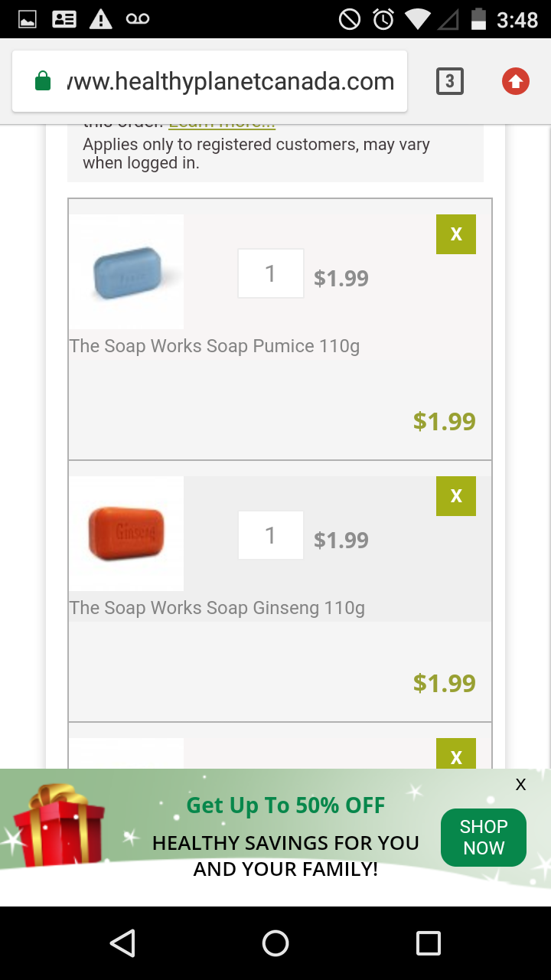Image resolution: width=551 pixels, height=980 pixels.
Task: Tap the red upload arrow icon
Action: point(515,81)
